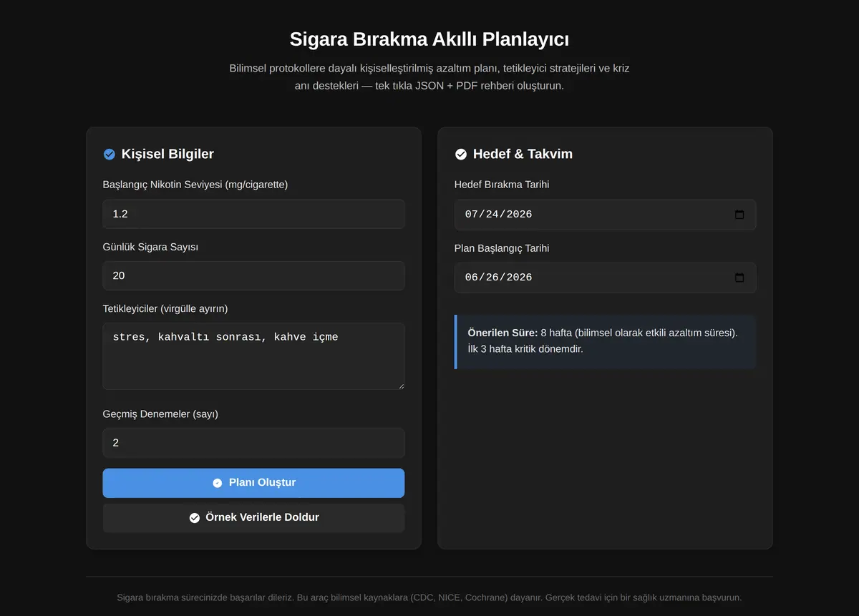The height and width of the screenshot is (616, 859).
Task: Click the 'Günlük Sigara Sayısı' label
Action: tap(150, 247)
